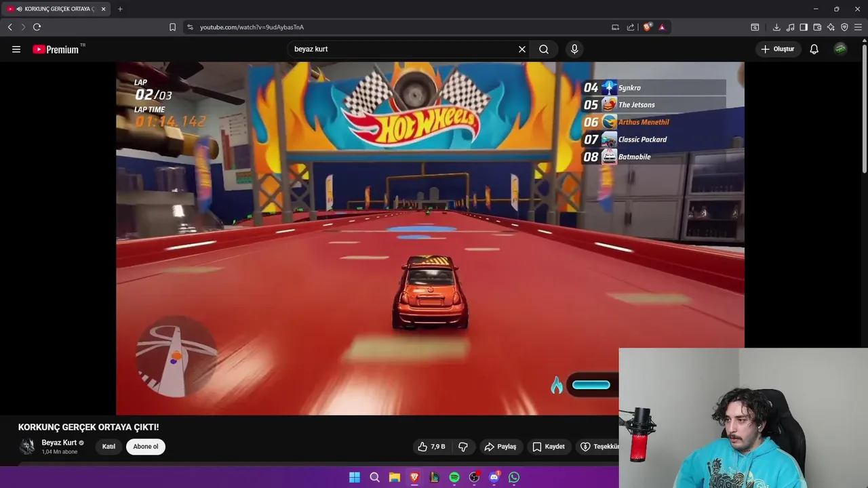Open WhatsApp from the taskbar
This screenshot has width=868, height=488.
(x=514, y=477)
